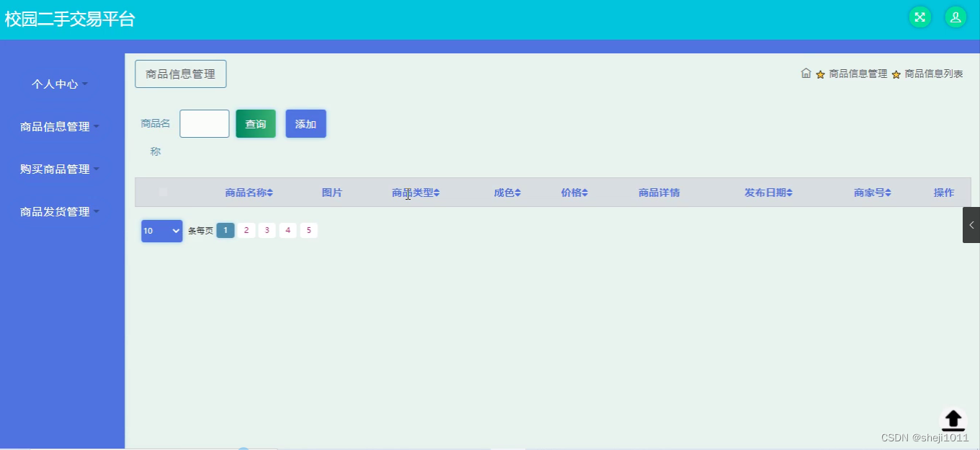Screen dimensions: 980x450
Task: Sort table by 价格 column
Action: click(574, 193)
